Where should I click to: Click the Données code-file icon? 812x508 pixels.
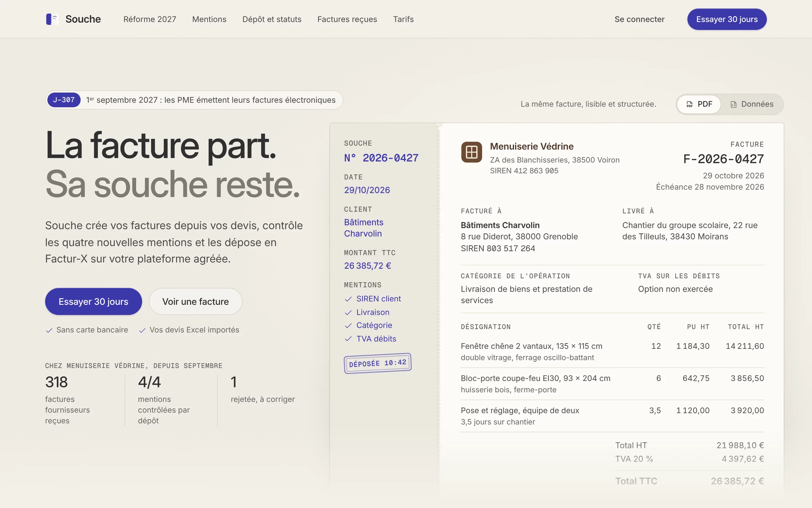tap(734, 104)
